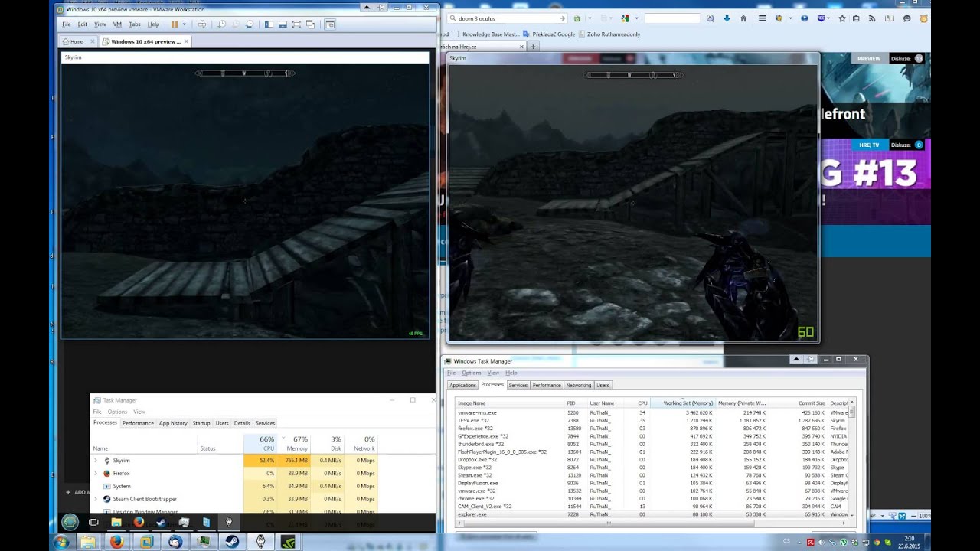Expand the dropdown next to VMware pause button
980x551 pixels.
point(184,24)
